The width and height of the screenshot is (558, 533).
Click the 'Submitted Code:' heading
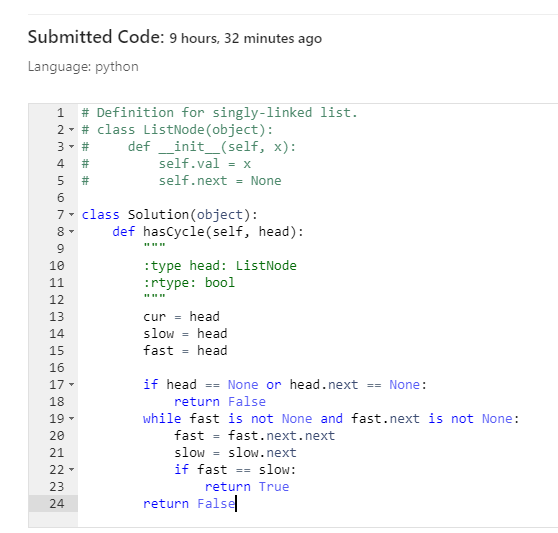[96, 37]
